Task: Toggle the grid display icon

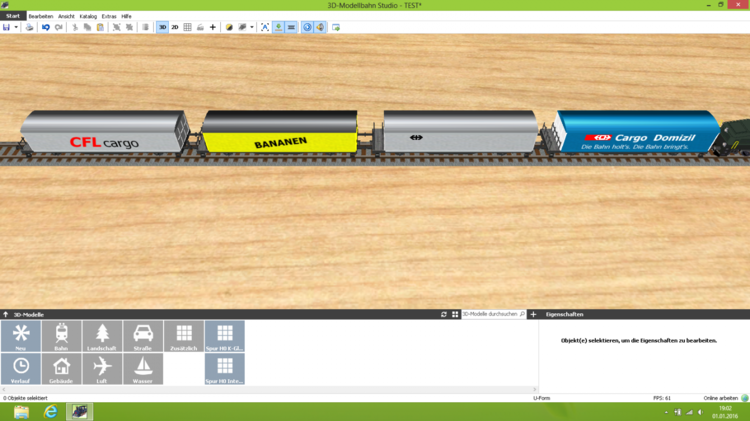Action: (188, 27)
